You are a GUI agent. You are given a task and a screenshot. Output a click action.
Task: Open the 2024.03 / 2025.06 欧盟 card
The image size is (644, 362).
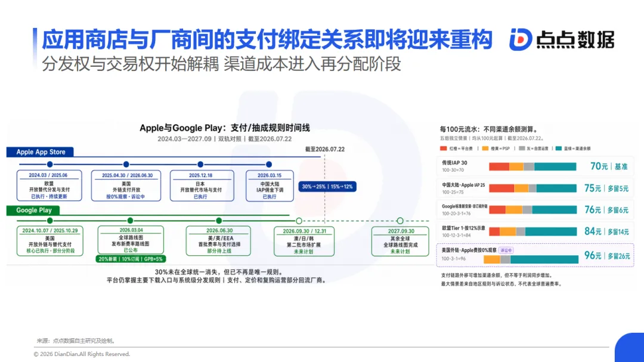click(49, 185)
